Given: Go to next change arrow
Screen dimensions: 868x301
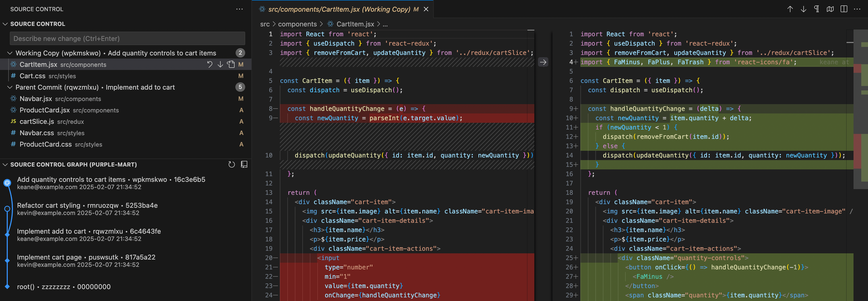Looking at the screenshot, I should [803, 9].
